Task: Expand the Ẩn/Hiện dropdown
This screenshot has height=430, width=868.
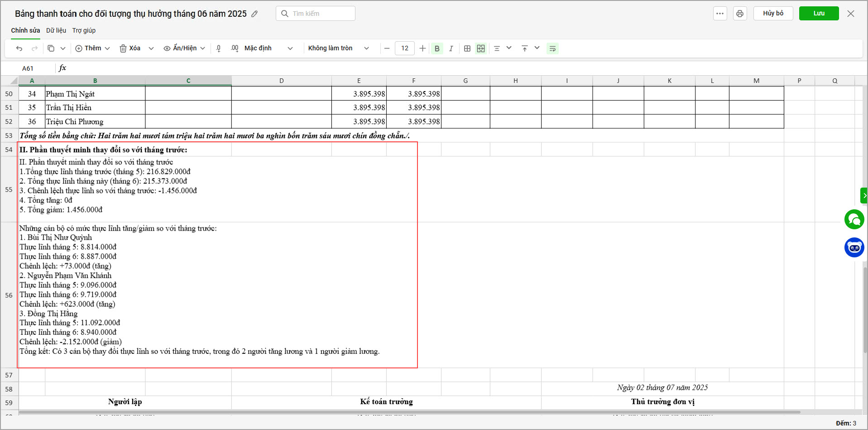Action: click(184, 48)
